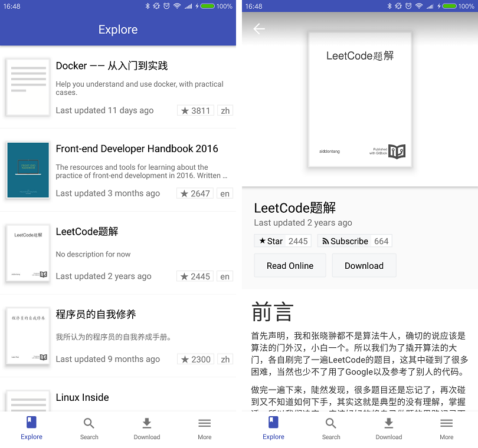Select the Explore bookmark icon in bottom bar
The image size is (478, 448).
click(x=31, y=423)
